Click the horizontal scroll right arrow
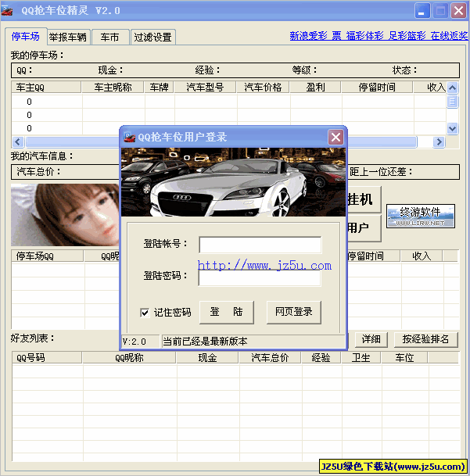Image resolution: width=470 pixels, height=476 pixels. [x=439, y=141]
